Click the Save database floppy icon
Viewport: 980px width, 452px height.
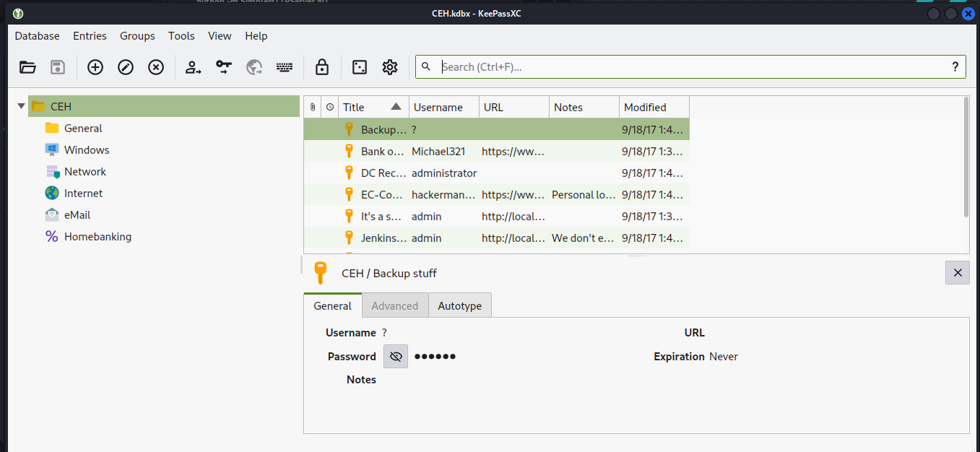pyautogui.click(x=58, y=67)
